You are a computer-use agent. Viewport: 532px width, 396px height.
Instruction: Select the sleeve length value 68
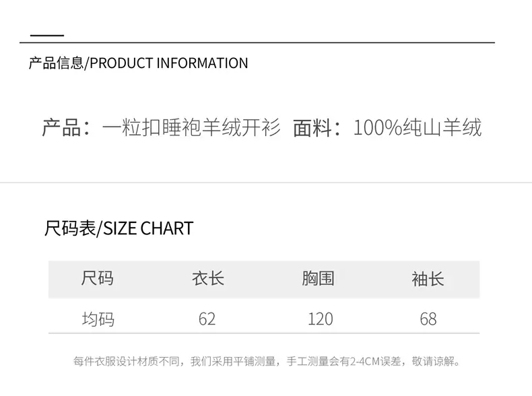click(428, 319)
